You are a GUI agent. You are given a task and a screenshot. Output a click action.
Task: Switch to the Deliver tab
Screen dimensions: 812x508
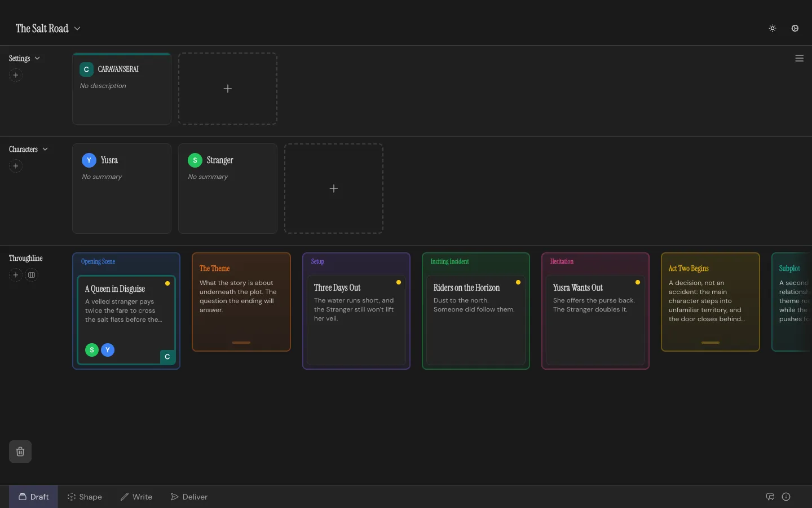point(189,497)
